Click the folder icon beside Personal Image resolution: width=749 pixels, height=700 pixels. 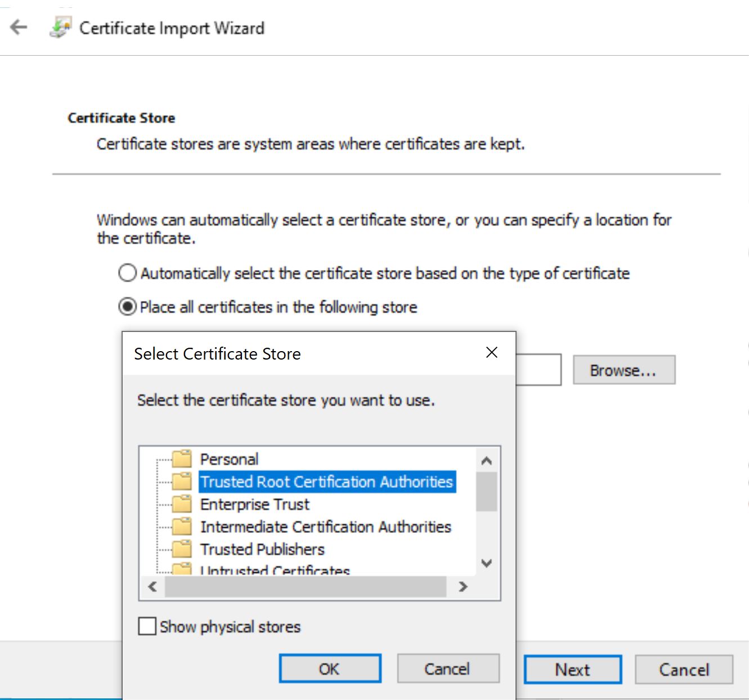(181, 459)
